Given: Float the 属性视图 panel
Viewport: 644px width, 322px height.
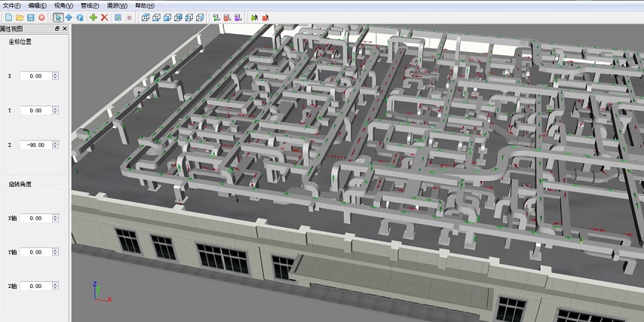Looking at the screenshot, I should (57, 29).
